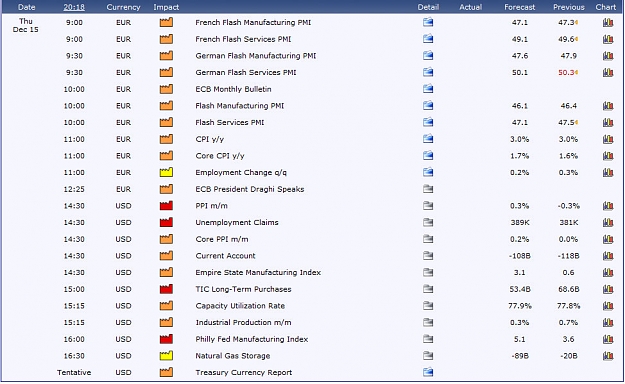Click the Detail column header

click(428, 7)
